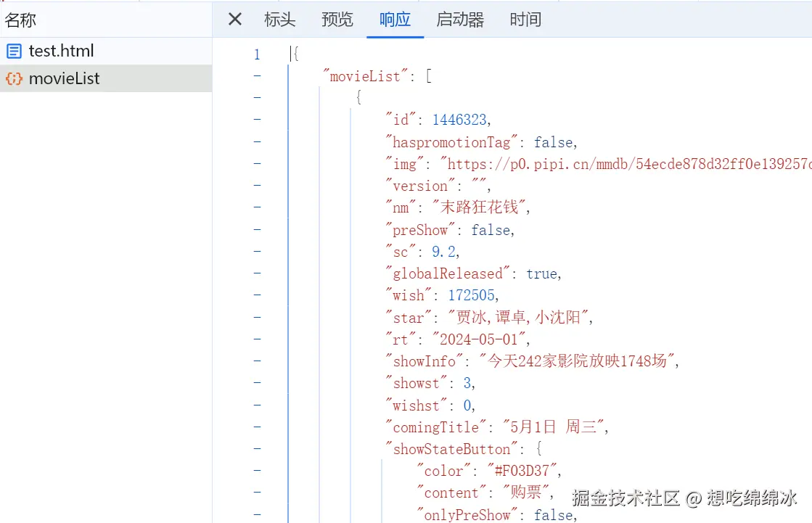
Task: Re-select the active 响应 (Response) tab
Action: click(394, 20)
